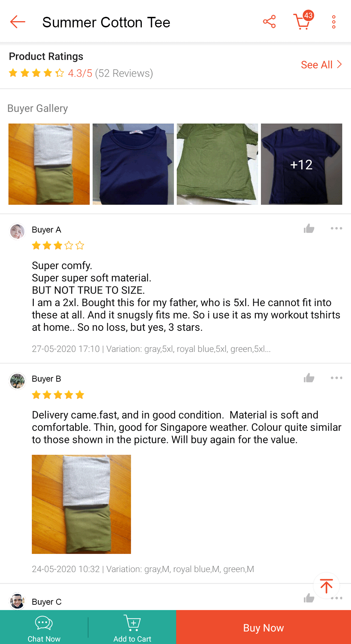Tap the back arrow icon
351x644 pixels.
pos(18,22)
